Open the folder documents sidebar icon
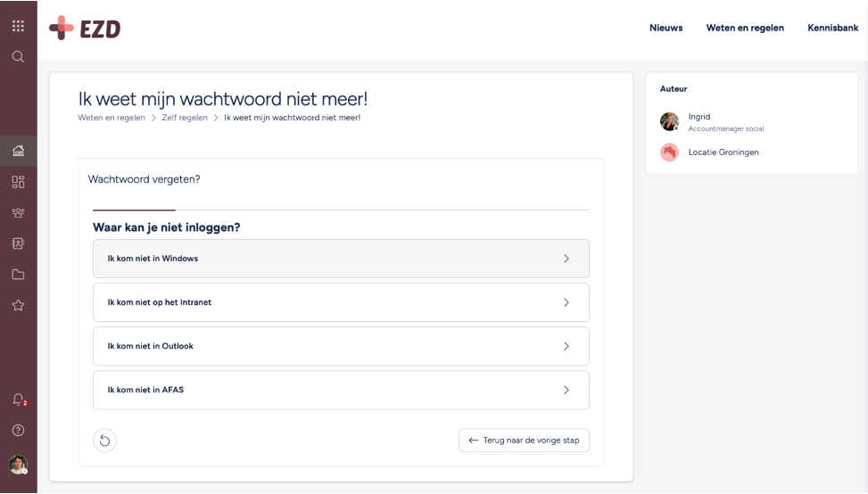This screenshot has height=494, width=868. coord(18,275)
